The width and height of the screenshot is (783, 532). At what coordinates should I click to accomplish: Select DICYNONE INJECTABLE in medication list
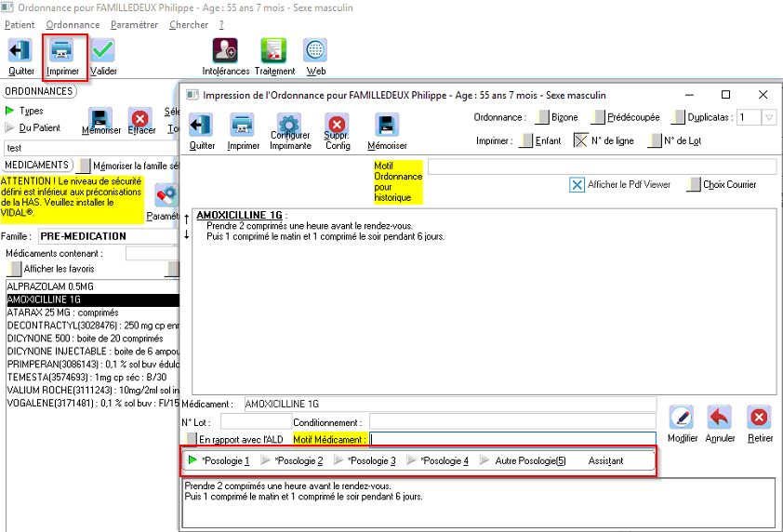pyautogui.click(x=93, y=352)
